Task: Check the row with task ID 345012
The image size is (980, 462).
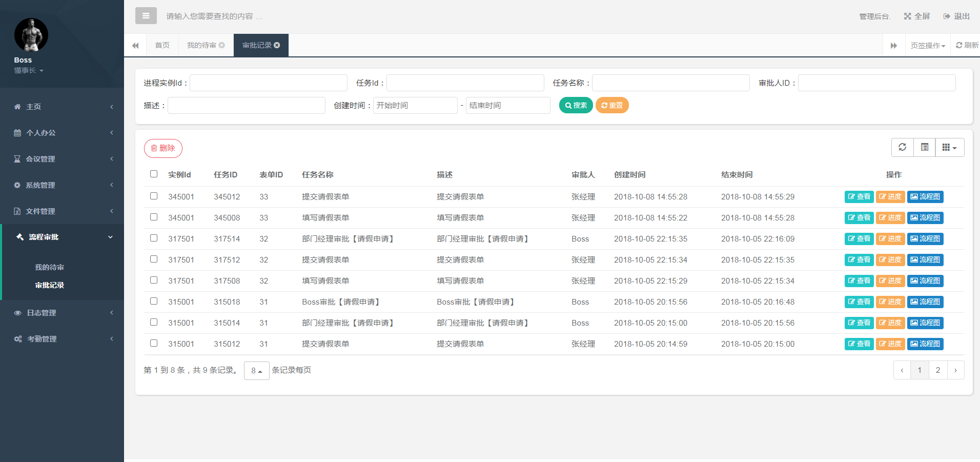Action: 154,196
